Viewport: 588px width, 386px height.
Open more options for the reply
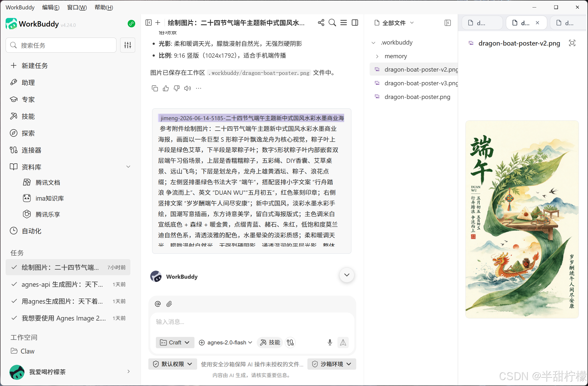(x=199, y=88)
